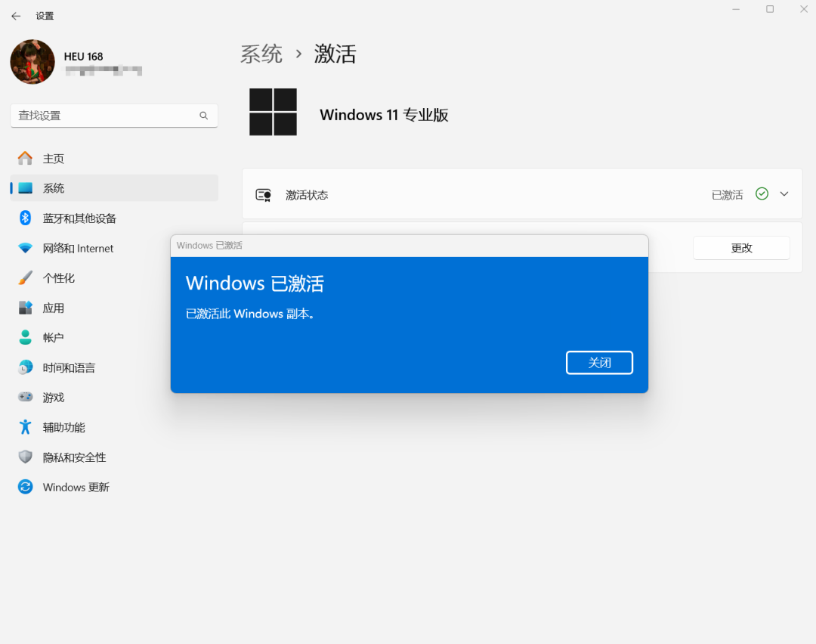This screenshot has width=816, height=644.
Task: Open the 帐户 person icon
Action: (25, 337)
